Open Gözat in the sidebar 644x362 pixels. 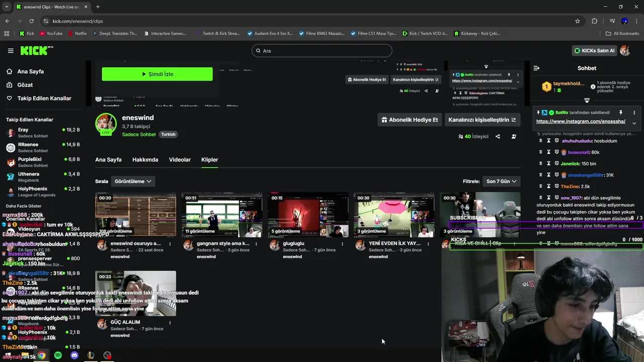point(25,85)
